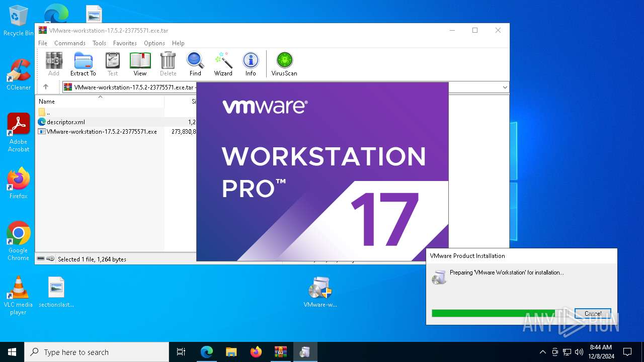Open Recycle Bin desktop icon
The image size is (644, 362).
(x=19, y=21)
